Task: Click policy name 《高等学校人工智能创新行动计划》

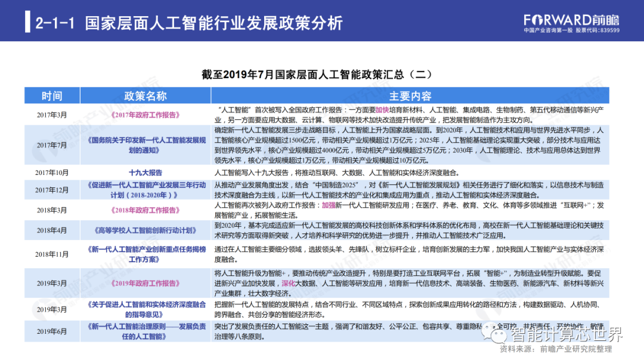Action: (145, 230)
